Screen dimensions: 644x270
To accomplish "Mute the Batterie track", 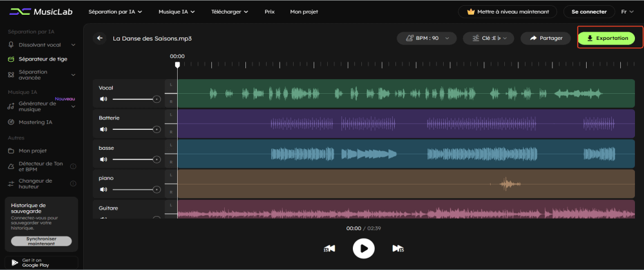I will pos(102,129).
